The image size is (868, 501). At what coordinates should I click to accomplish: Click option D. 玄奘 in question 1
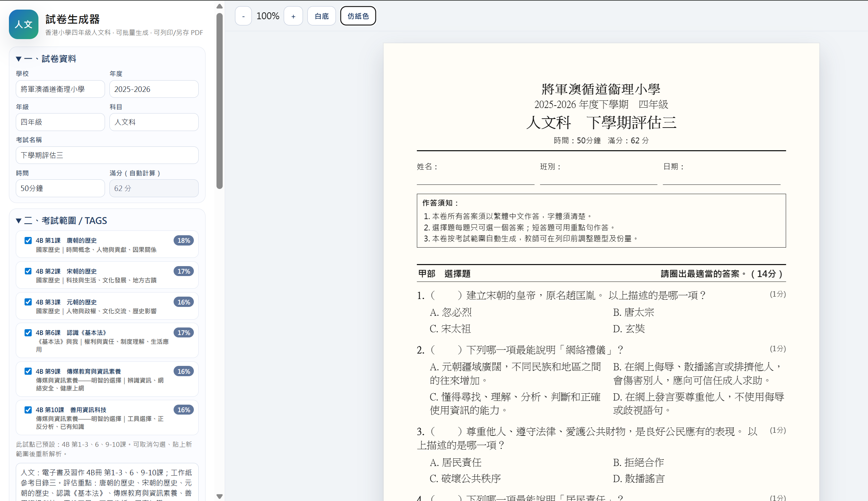click(629, 329)
